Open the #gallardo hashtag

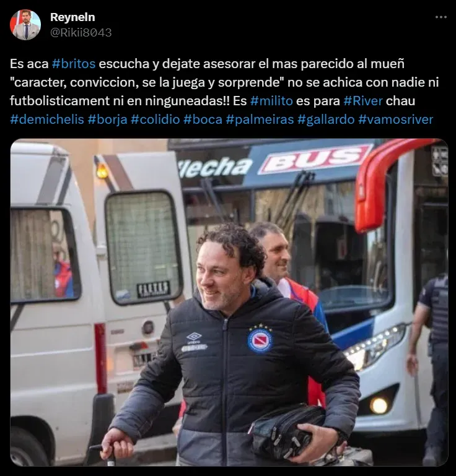[326, 119]
